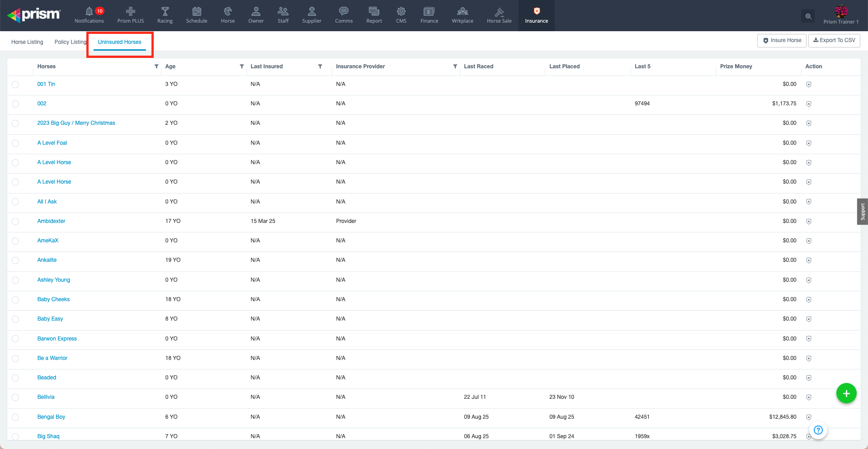Select the radio button for Bengal Boy
The image size is (868, 449).
(15, 417)
